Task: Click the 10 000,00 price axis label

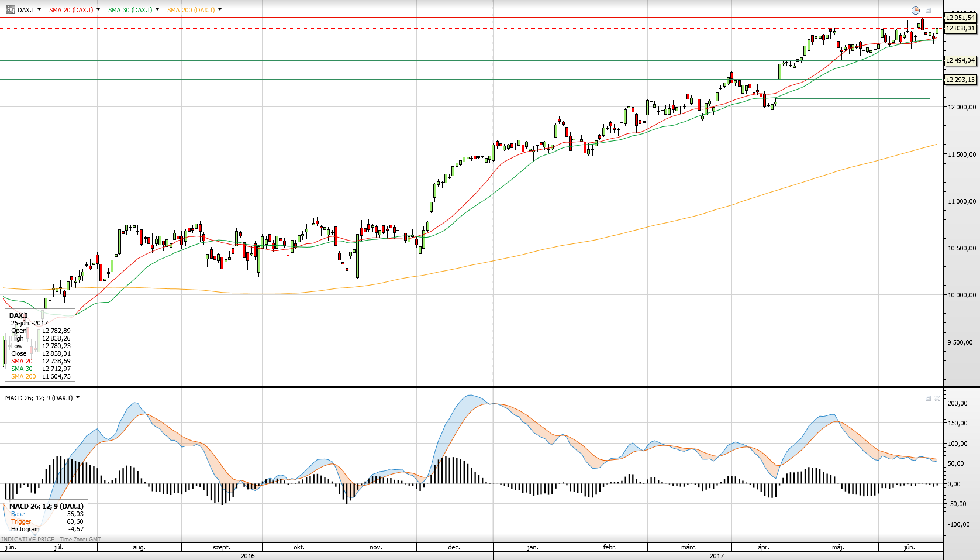Action: point(962,295)
